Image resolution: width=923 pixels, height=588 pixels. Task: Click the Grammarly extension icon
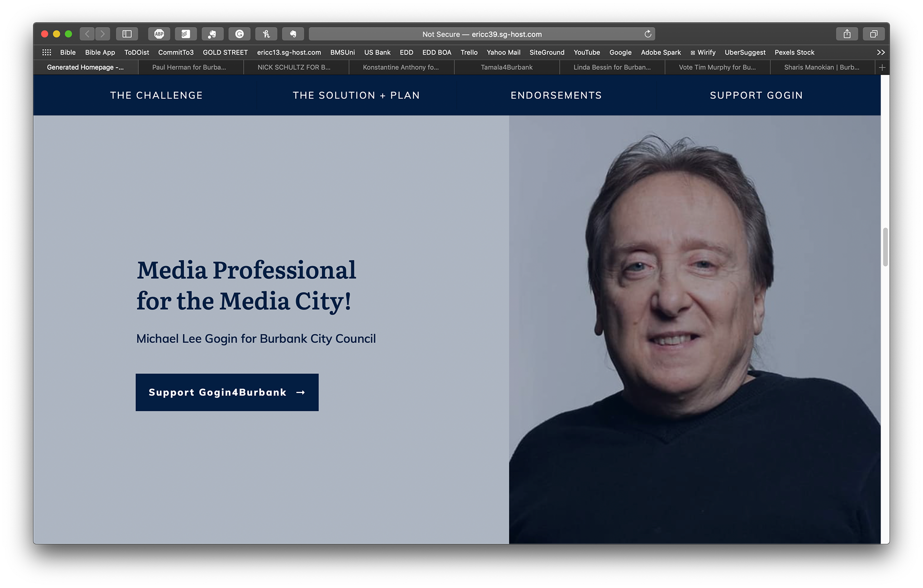tap(239, 34)
